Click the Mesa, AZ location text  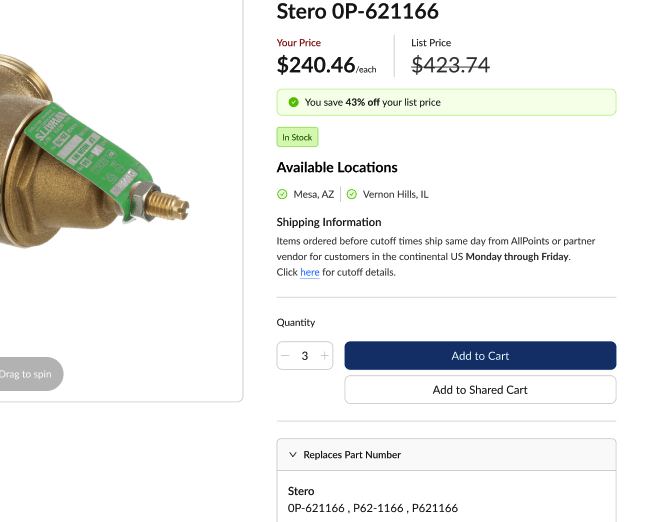pos(313,194)
